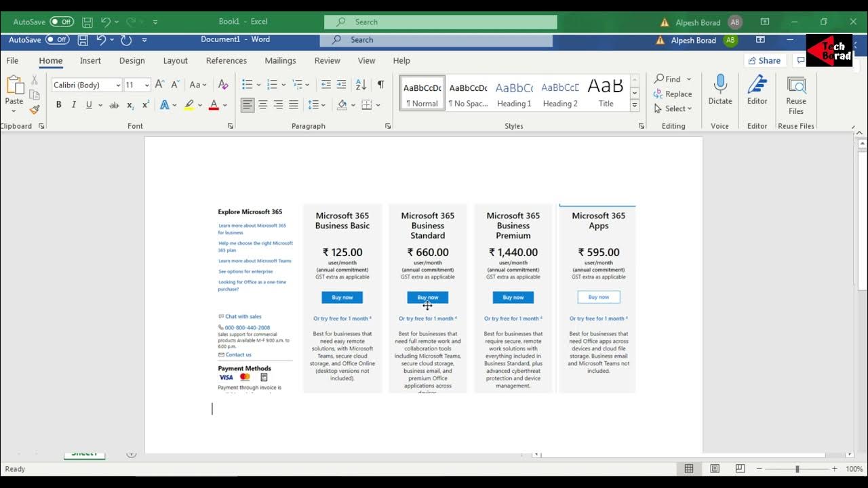868x488 pixels.
Task: Select the Format Painter brush
Action: click(35, 109)
